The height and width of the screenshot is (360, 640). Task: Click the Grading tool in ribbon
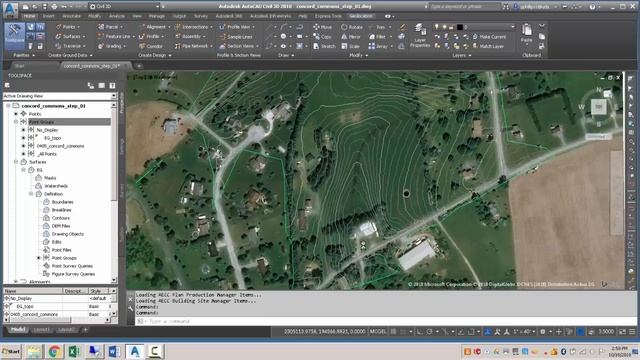click(111, 46)
